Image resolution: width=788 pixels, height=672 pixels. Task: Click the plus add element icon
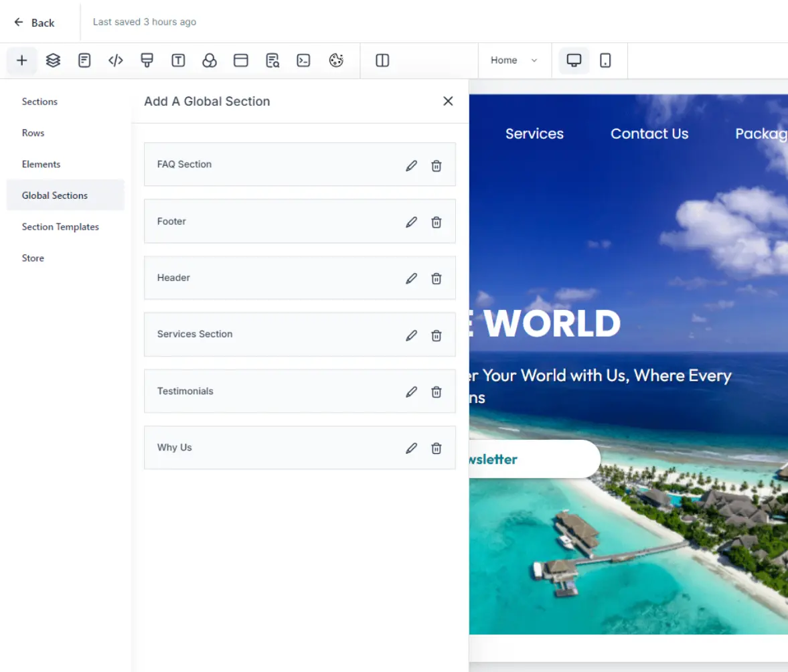(x=22, y=61)
